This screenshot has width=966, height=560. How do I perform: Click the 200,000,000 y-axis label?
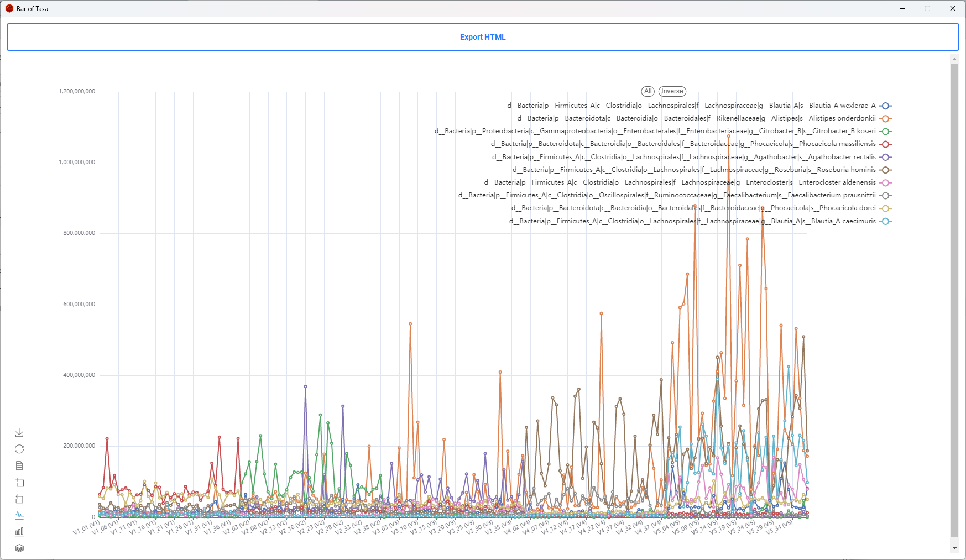(79, 446)
